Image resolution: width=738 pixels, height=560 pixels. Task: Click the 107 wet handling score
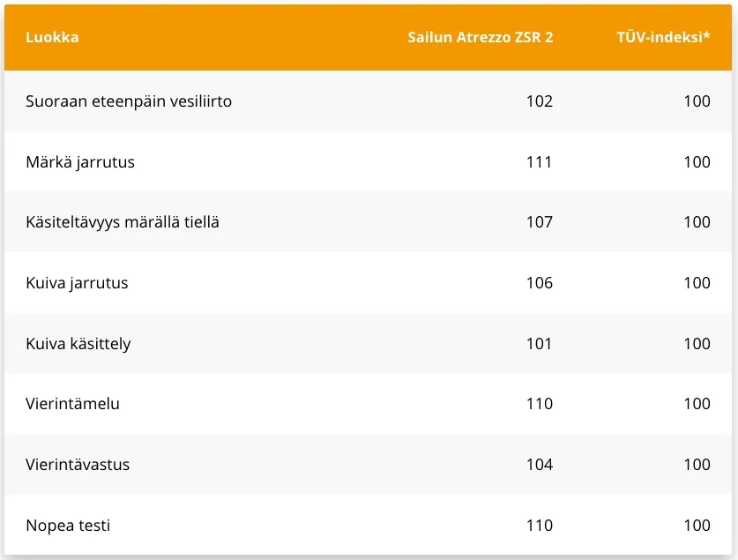[x=540, y=222]
